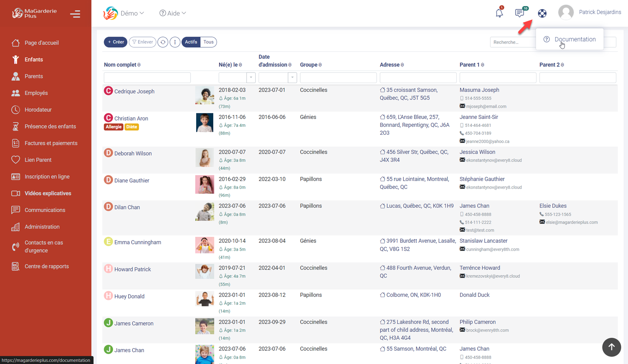Open Deborah Wilson's photo thumbnail
Viewport: 628px width, 364px height.
point(205,157)
